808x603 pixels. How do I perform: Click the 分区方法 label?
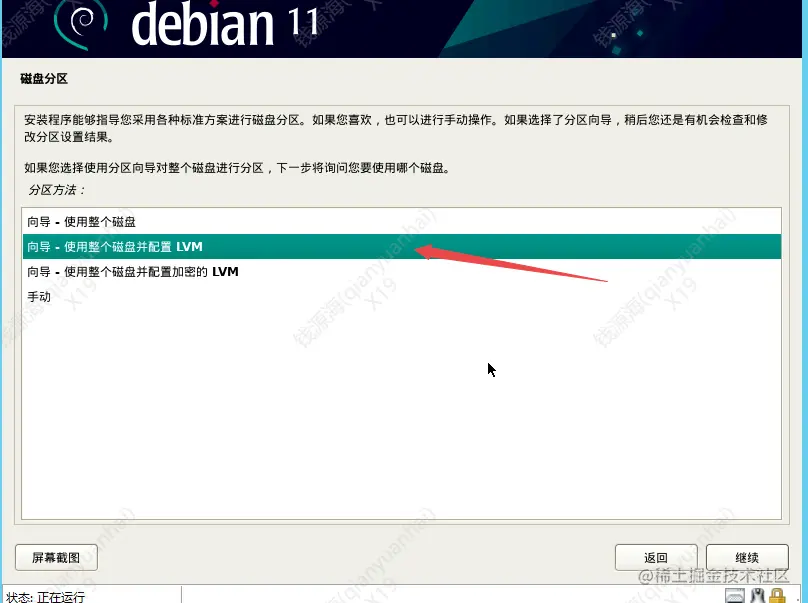pos(57,190)
